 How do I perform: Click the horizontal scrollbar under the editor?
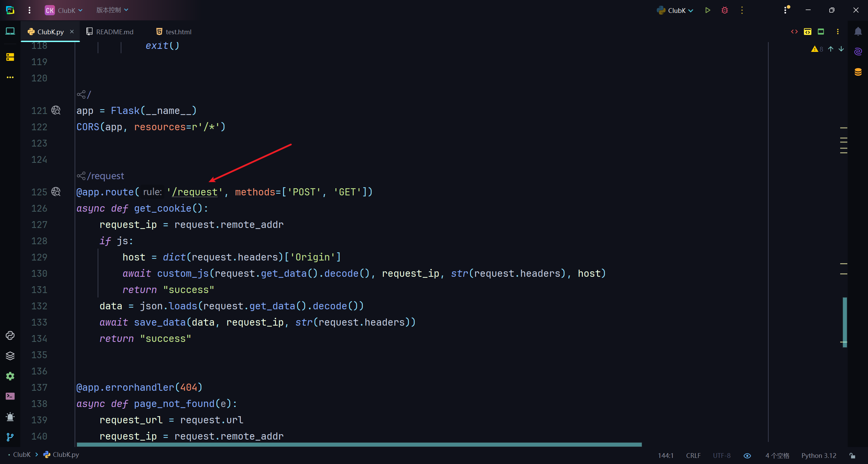tap(359, 444)
